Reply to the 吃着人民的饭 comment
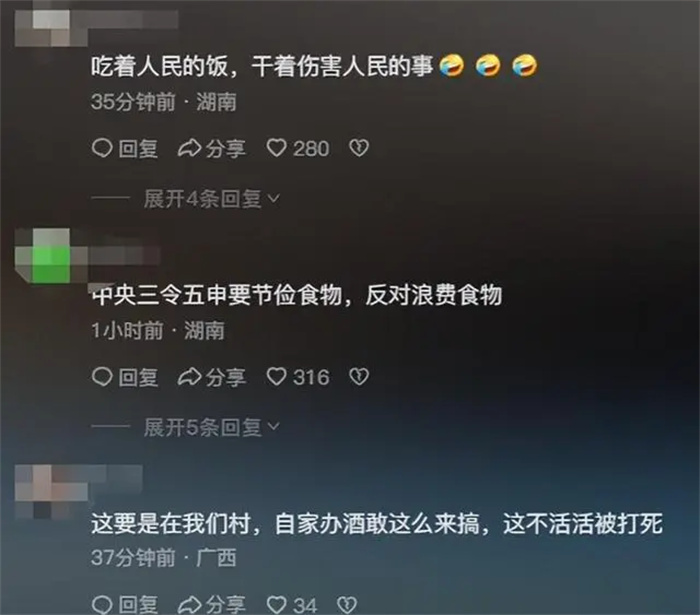This screenshot has width=700, height=615. click(x=125, y=148)
